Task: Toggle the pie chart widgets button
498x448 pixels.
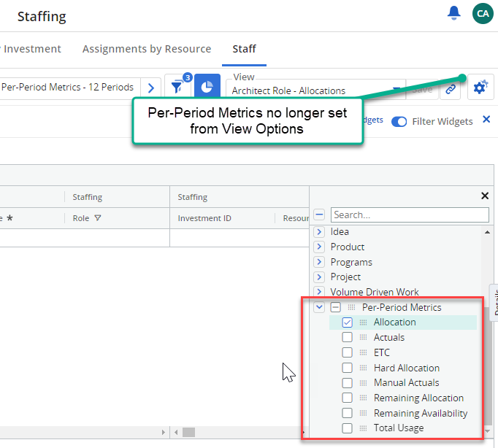Action: coord(207,87)
